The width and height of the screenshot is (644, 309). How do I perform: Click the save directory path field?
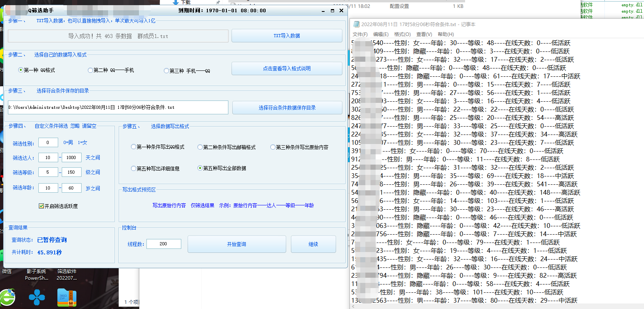[118, 107]
